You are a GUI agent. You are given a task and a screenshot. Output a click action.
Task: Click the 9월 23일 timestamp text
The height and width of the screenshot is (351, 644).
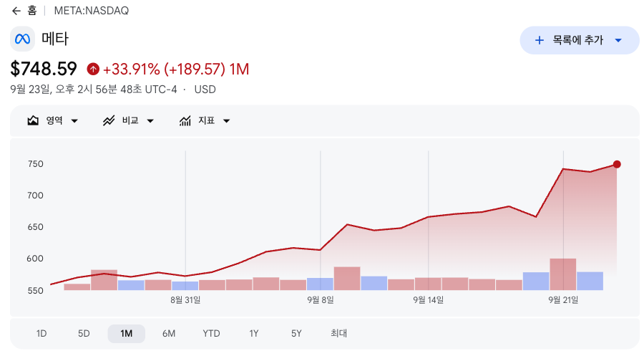[94, 90]
